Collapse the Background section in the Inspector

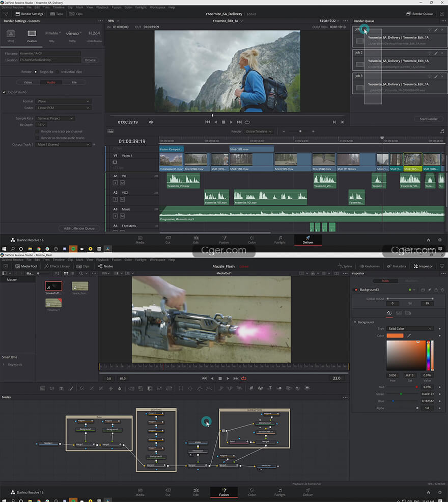point(355,322)
